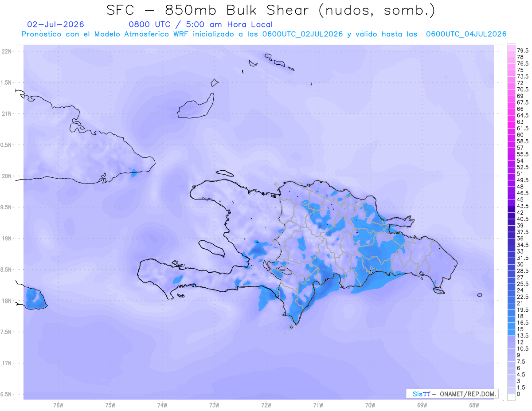The image size is (532, 411).
Task: Click the "ONAMET/REP.DOM." credit label
Action: pyautogui.click(x=467, y=394)
